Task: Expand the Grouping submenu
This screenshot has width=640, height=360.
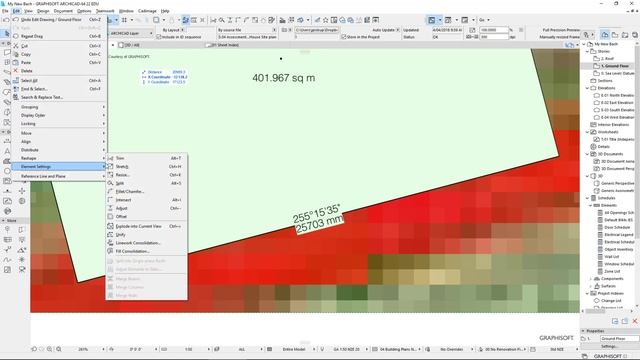Action: point(58,107)
